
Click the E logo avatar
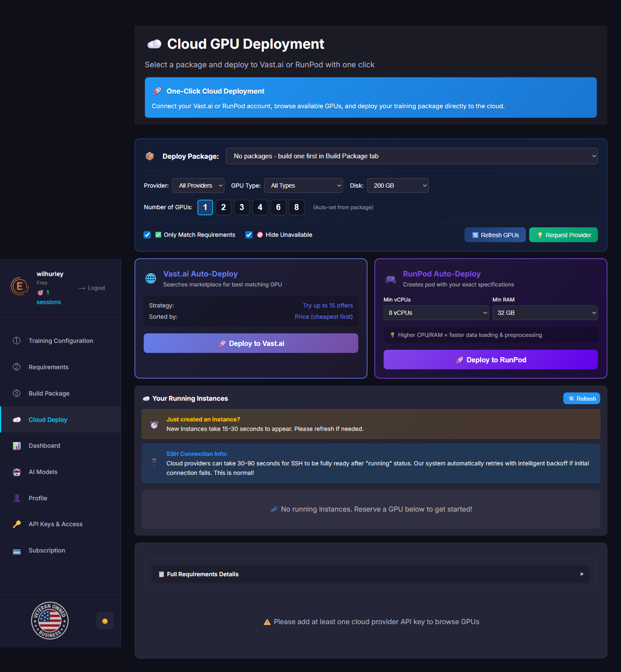pos(19,286)
